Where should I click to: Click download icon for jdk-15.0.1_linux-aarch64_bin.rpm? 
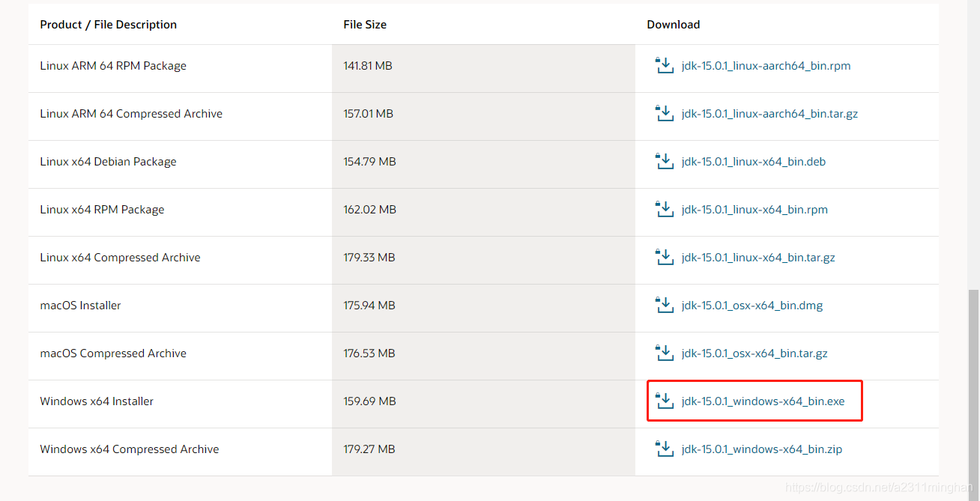click(664, 65)
